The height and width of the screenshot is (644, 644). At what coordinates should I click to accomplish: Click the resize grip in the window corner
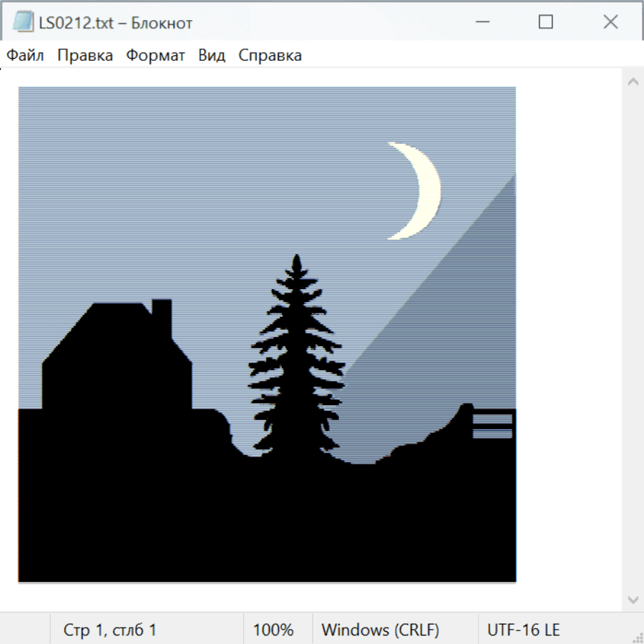tap(637, 637)
